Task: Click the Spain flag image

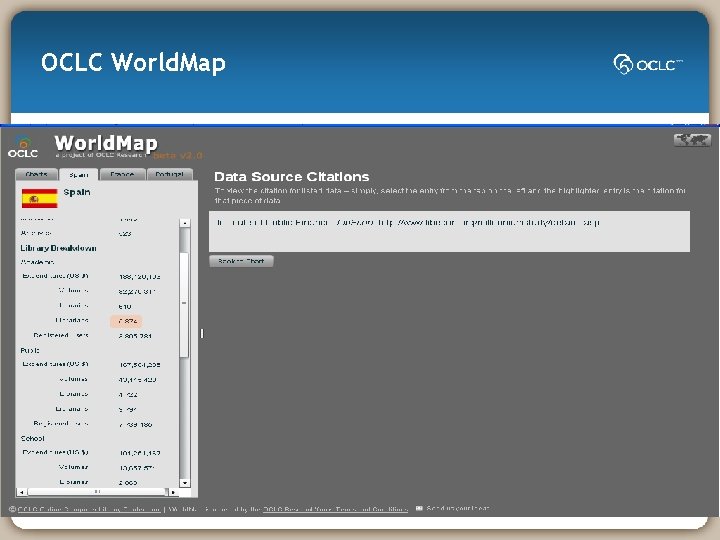Action: [x=39, y=198]
